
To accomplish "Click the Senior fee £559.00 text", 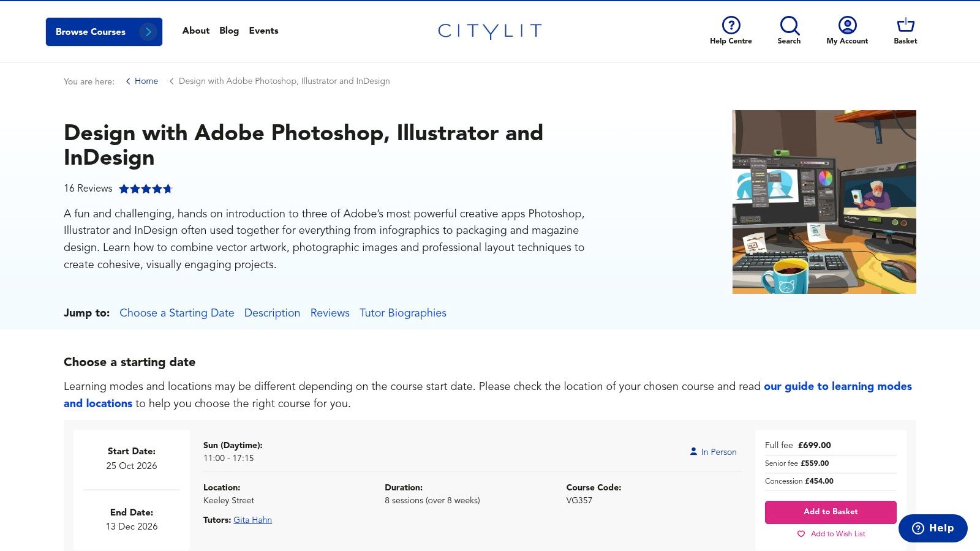I will tap(797, 463).
